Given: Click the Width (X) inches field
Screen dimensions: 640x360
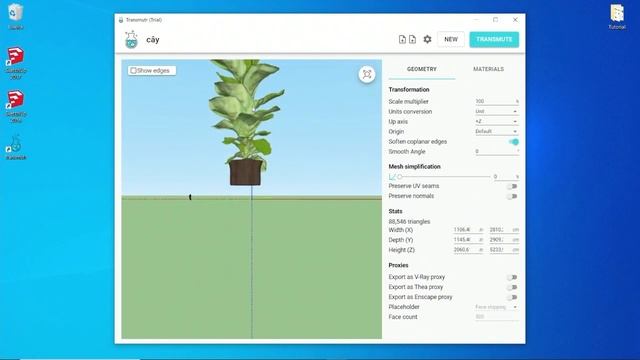Looking at the screenshot, I should (468, 230).
